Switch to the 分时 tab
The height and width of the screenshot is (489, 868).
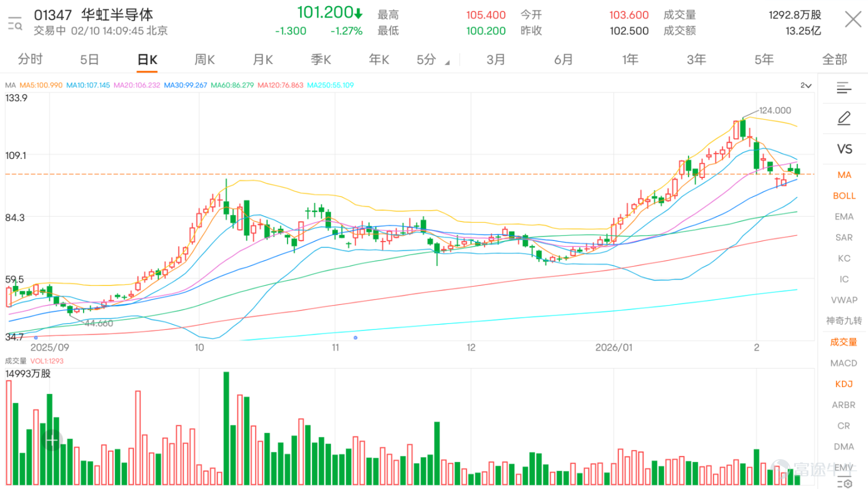point(30,59)
